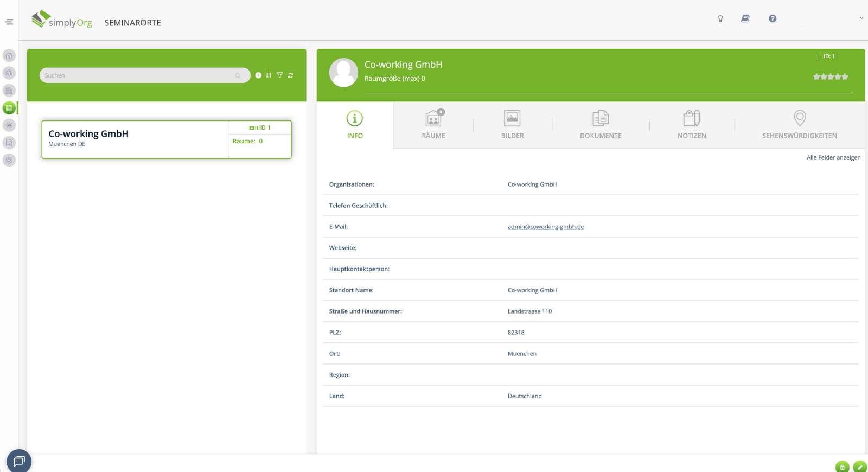Open the chat widget bubble
Screen dimensions: 868x472
click(x=19, y=461)
